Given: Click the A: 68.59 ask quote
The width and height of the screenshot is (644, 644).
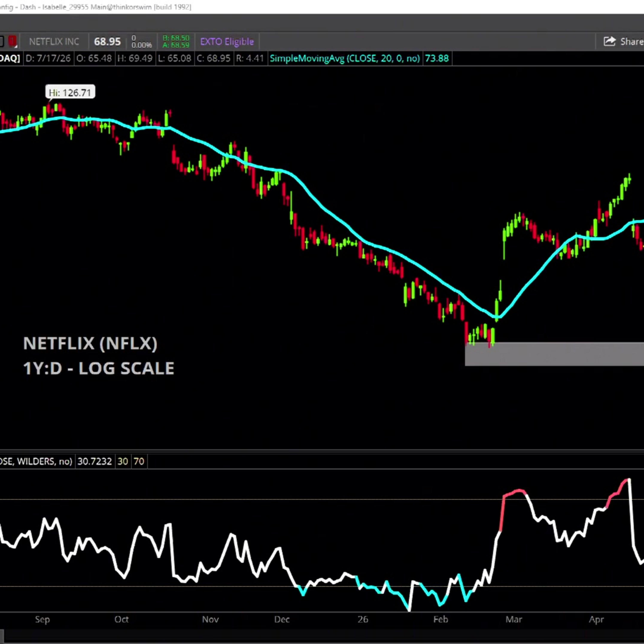Looking at the screenshot, I should (176, 45).
